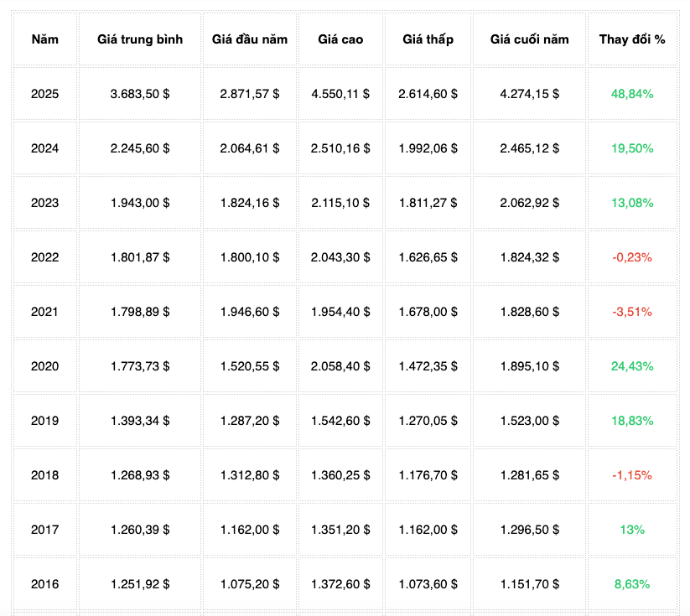The image size is (690, 616).
Task: Click the 2023 closing price 2.062,92 $
Action: (x=529, y=203)
